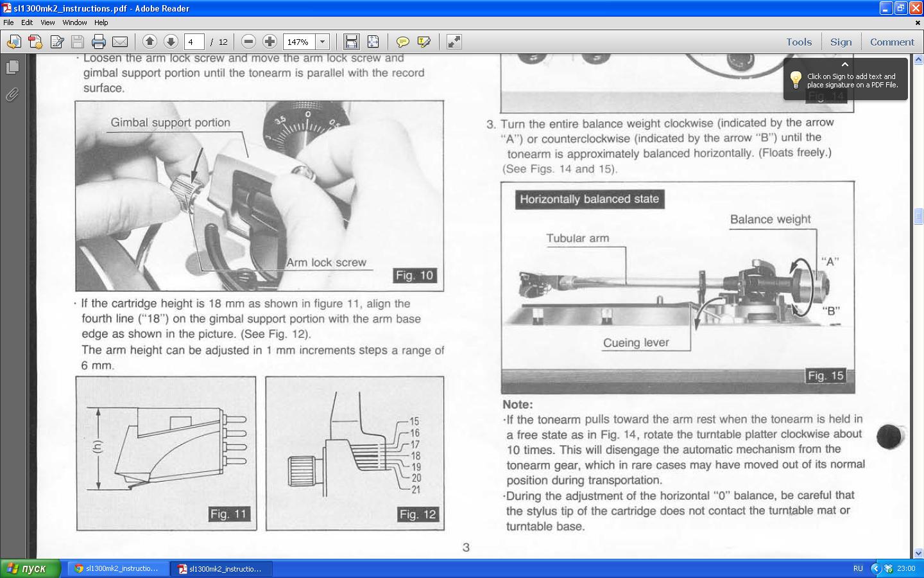Click the page number field showing 4
The width and height of the screenshot is (924, 578).
pos(194,42)
